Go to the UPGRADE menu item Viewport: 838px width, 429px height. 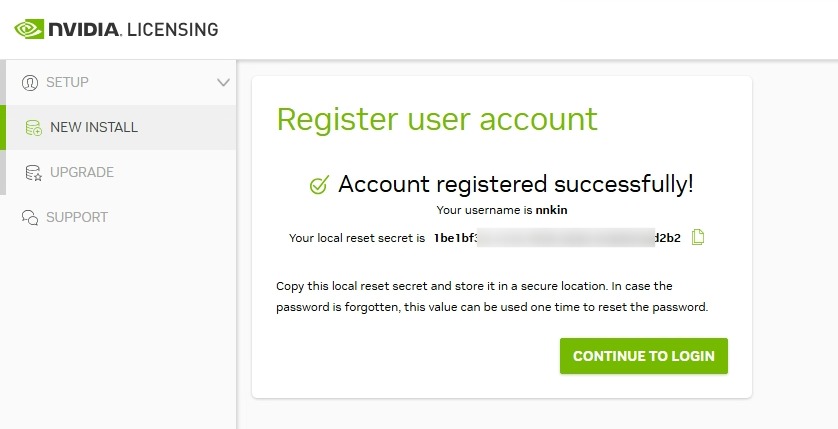(82, 173)
